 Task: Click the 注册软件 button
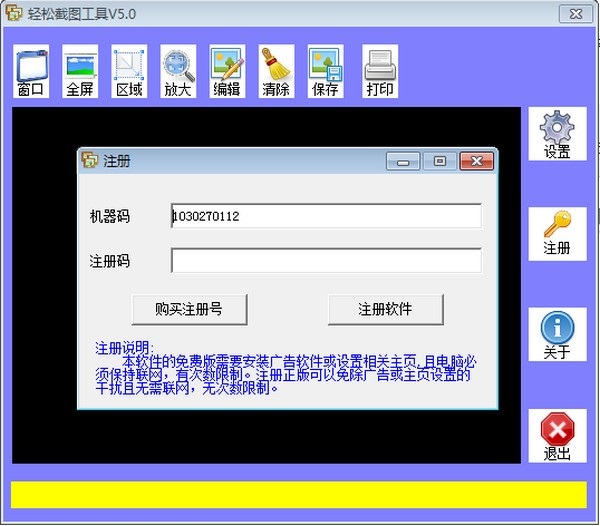(x=386, y=309)
